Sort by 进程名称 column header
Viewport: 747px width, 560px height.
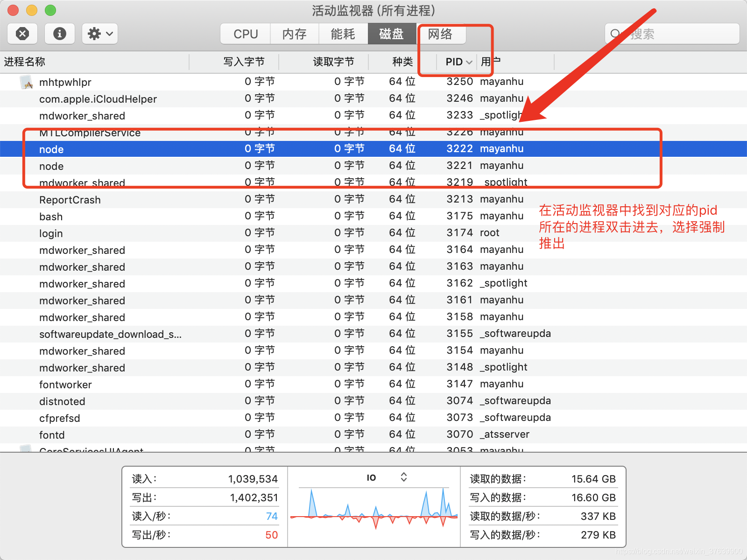(x=95, y=62)
